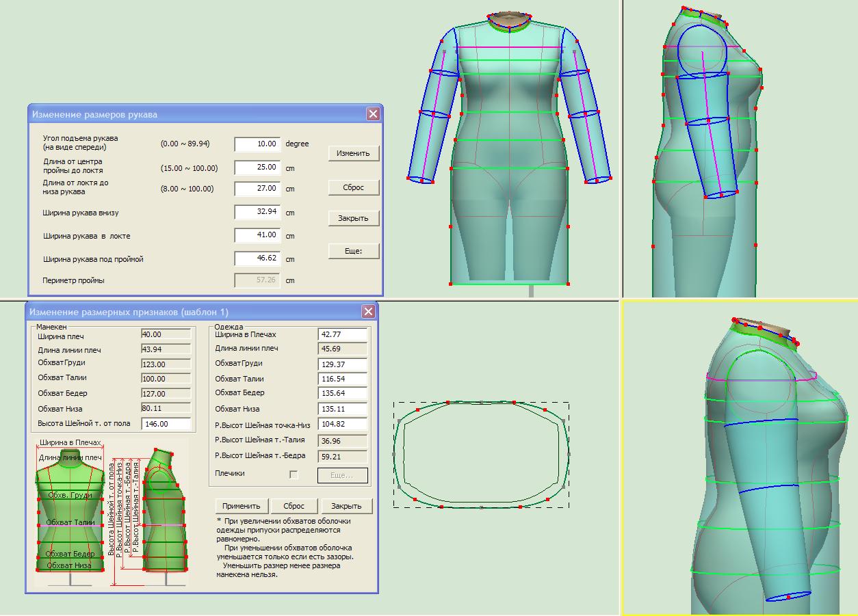
Task: Click the side-view mannequin in top-right viewport
Action: (x=708, y=150)
